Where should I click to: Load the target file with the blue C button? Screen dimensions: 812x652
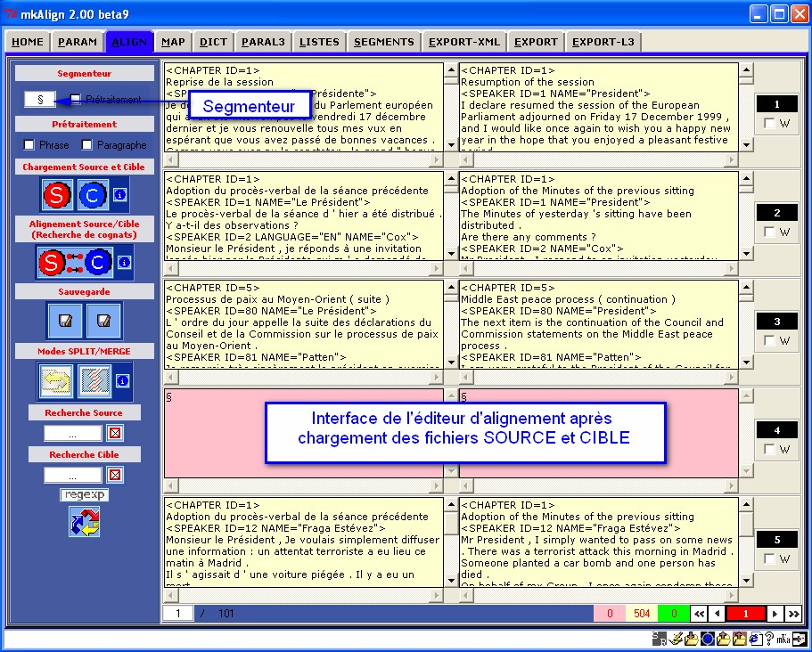[x=94, y=195]
